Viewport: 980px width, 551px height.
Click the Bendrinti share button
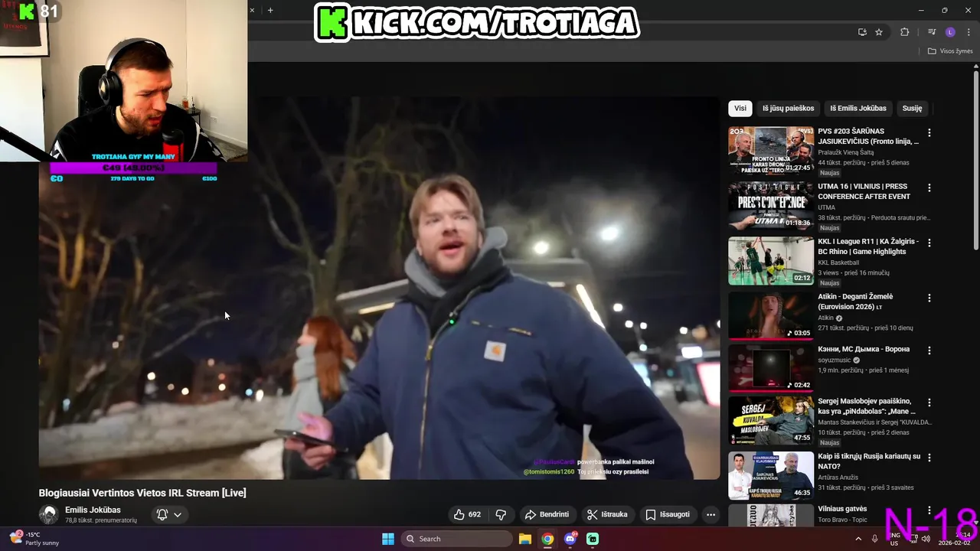click(547, 514)
